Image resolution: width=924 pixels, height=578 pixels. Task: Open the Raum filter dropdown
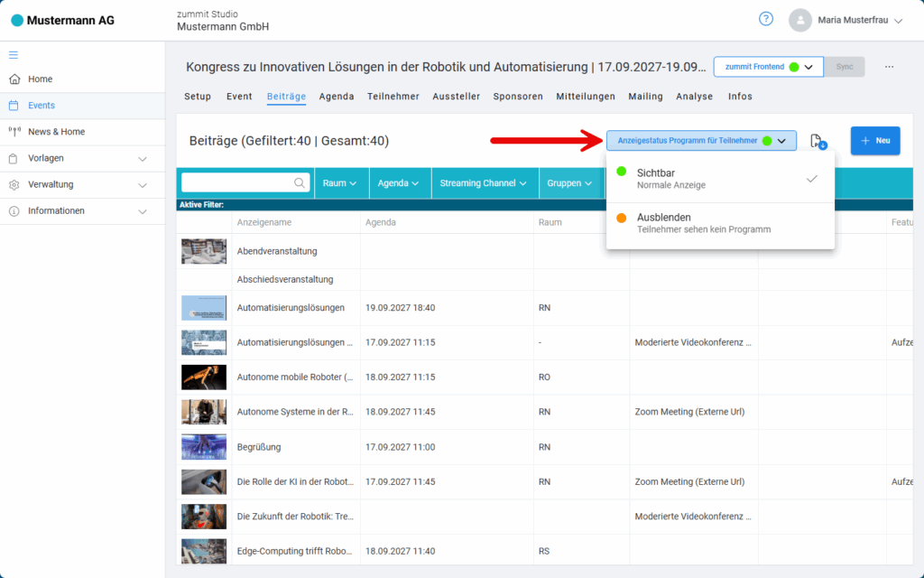[x=339, y=183]
